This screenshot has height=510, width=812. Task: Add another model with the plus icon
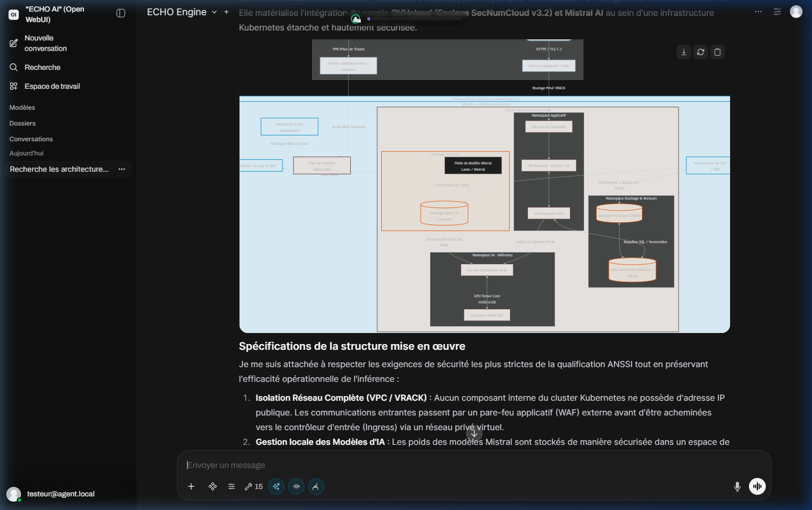tap(226, 12)
